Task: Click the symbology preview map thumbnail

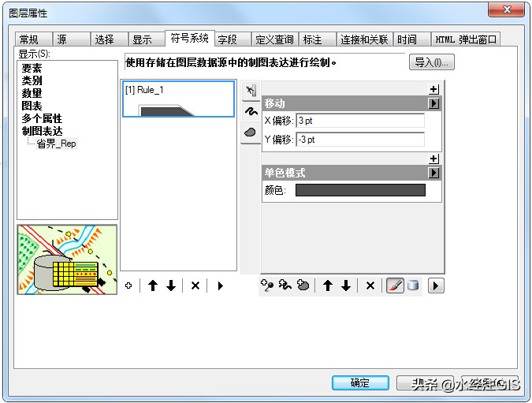Action: (x=67, y=259)
